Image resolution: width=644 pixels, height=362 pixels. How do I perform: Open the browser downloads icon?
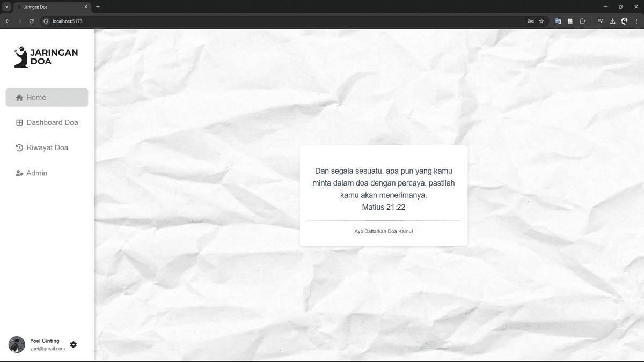coord(612,21)
